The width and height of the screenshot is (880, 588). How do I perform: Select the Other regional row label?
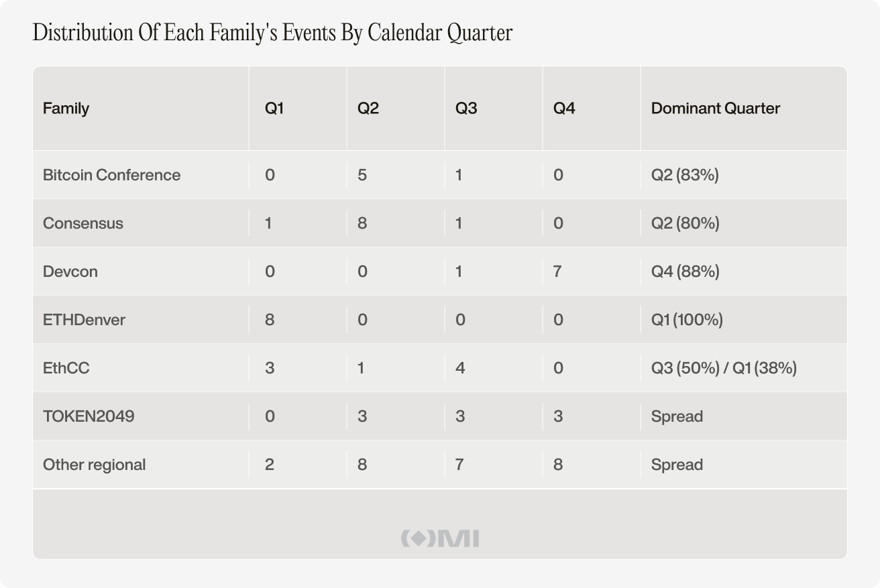(94, 465)
